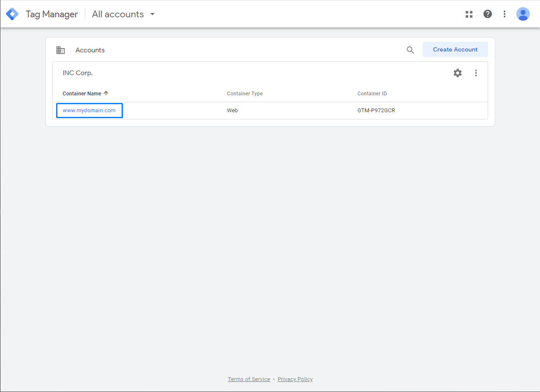This screenshot has height=392, width=540.
Task: Click the Container ID column header
Action: tap(372, 94)
